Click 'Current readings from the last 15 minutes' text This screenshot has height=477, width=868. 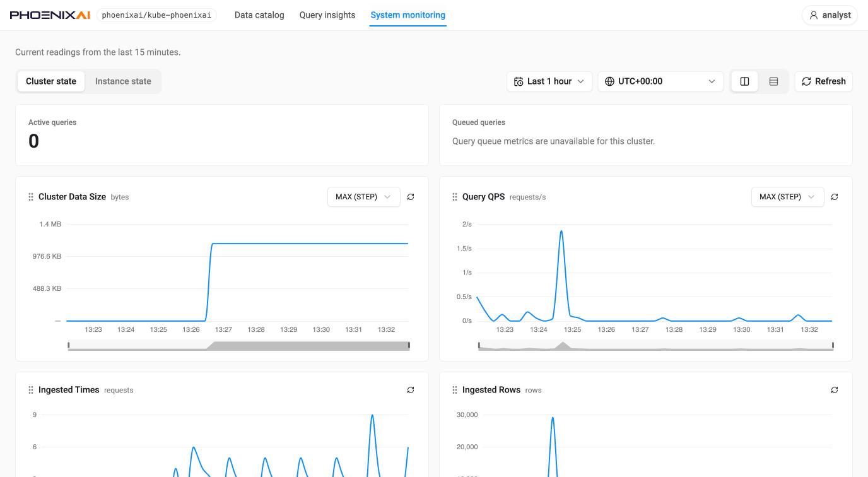(x=98, y=52)
